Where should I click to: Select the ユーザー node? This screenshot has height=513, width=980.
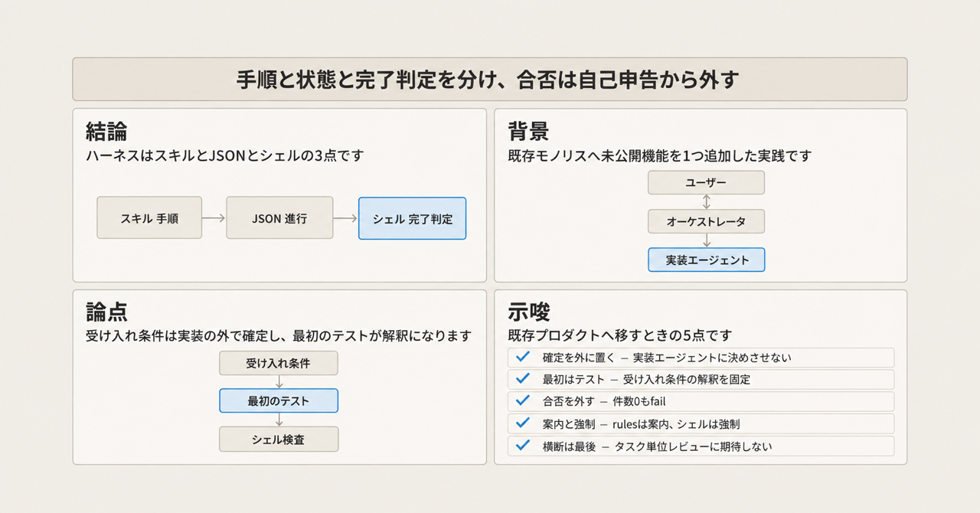click(x=706, y=182)
